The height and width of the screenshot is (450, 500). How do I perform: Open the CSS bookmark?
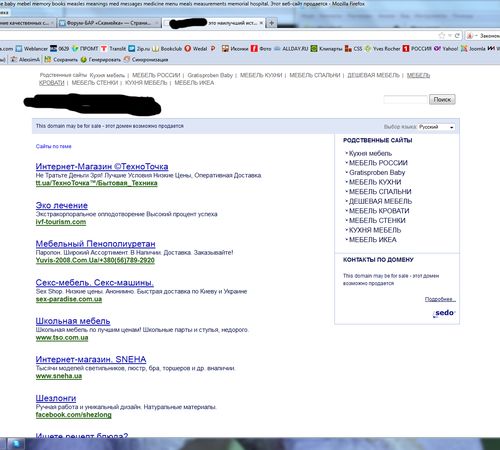353,49
